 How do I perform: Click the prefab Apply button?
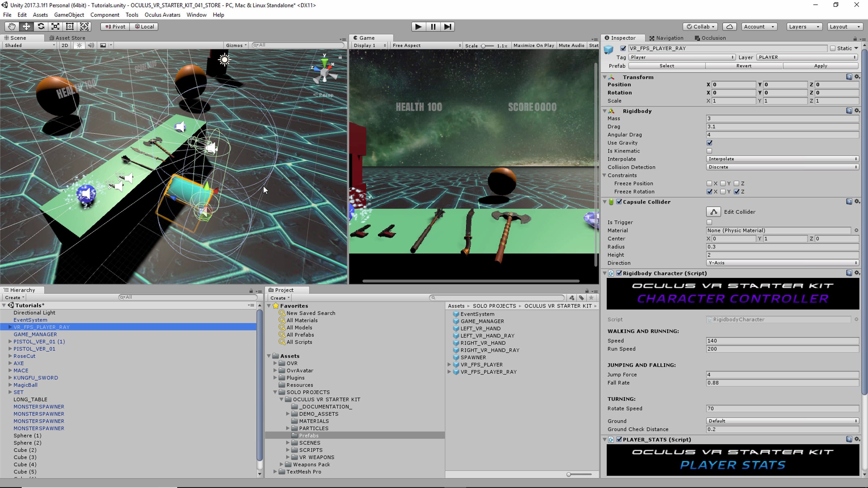[x=820, y=66]
